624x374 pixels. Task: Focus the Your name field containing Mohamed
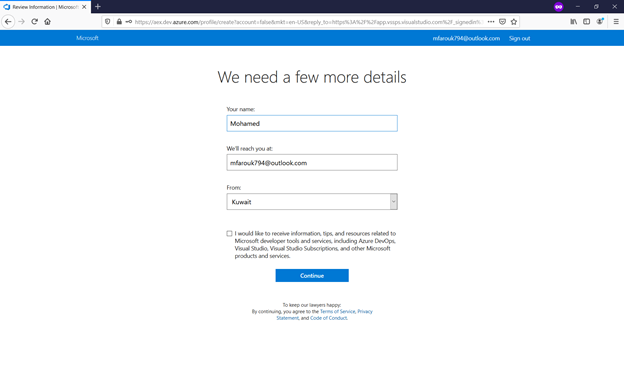tap(312, 123)
